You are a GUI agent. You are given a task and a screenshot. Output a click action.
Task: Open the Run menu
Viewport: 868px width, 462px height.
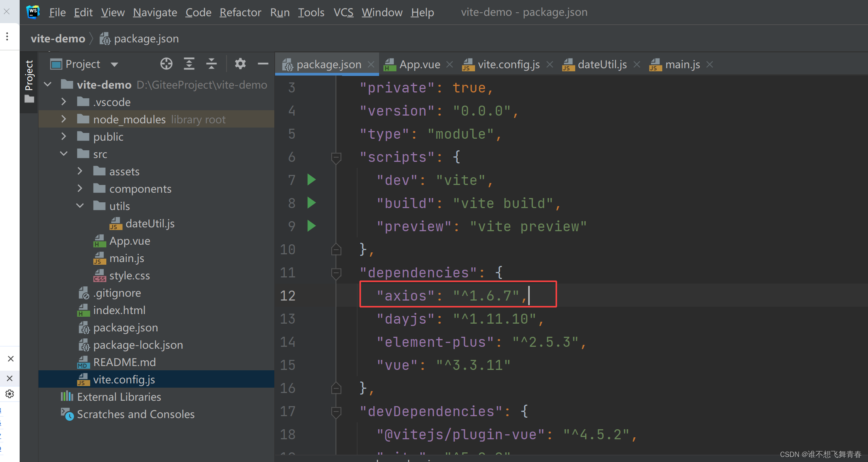(x=280, y=12)
